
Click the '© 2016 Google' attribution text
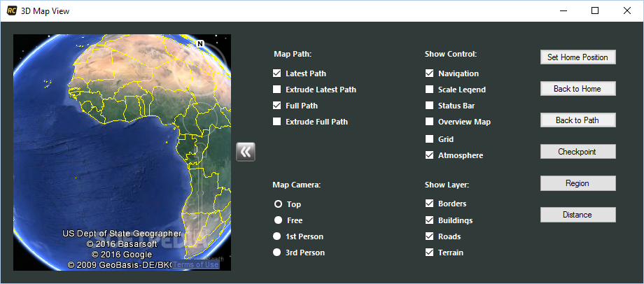122,255
